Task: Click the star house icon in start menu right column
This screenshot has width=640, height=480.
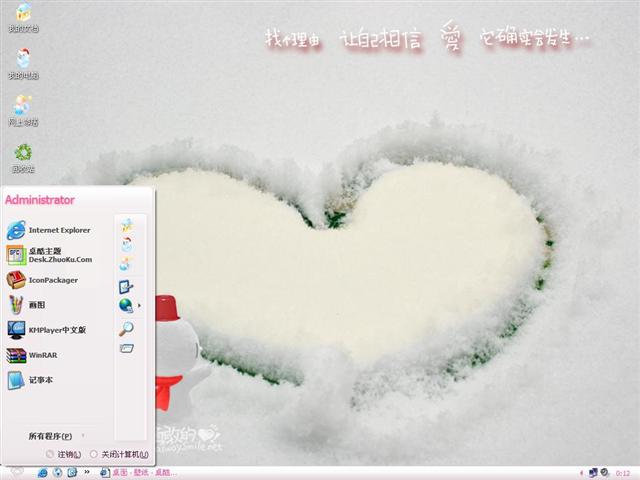Action: pos(127,225)
